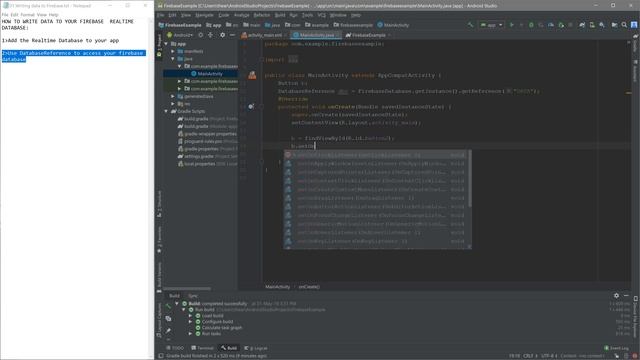Click the pin icon in Build panel sidebar
Viewport: 640px width, 360px height.
click(168, 331)
